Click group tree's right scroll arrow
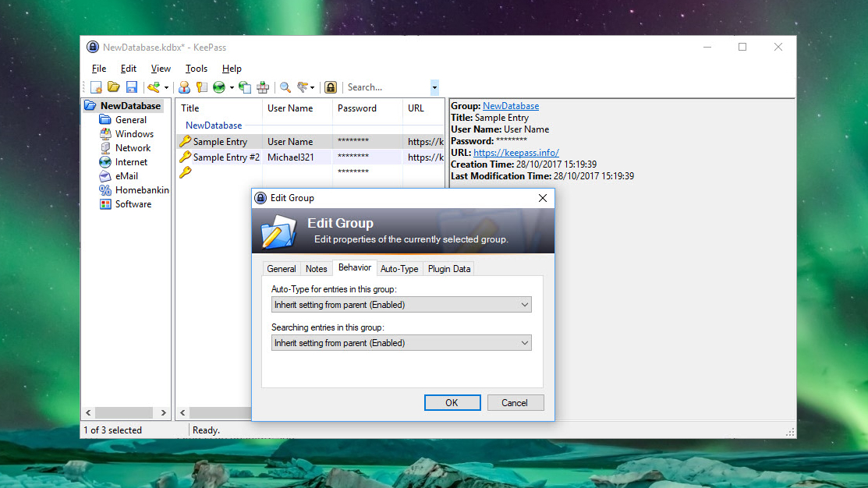The width and height of the screenshot is (868, 488). [163, 412]
